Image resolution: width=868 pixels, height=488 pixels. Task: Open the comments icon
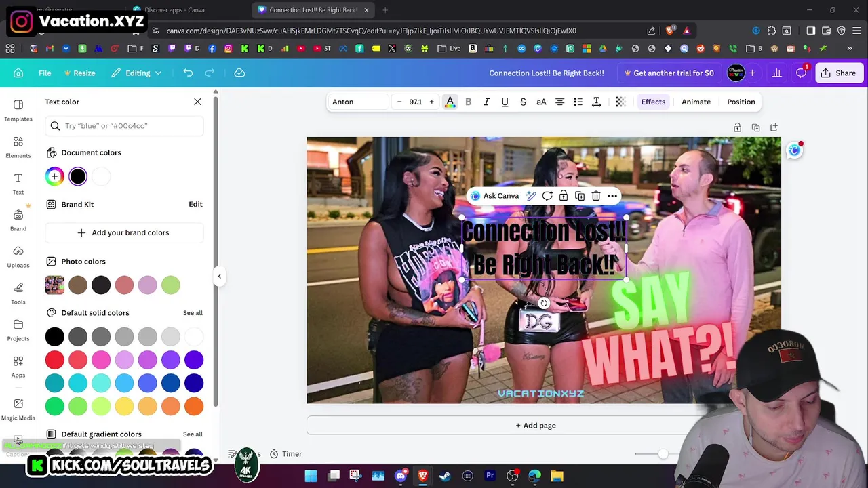(802, 73)
